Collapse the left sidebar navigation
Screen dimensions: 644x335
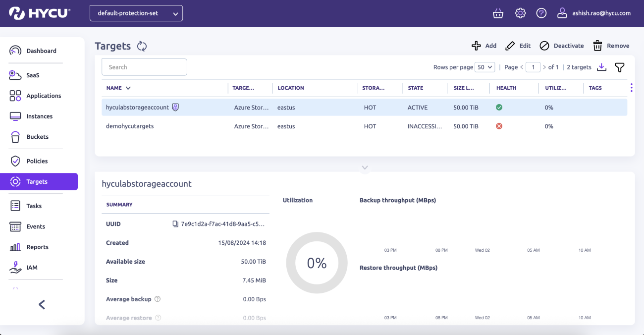click(x=42, y=305)
